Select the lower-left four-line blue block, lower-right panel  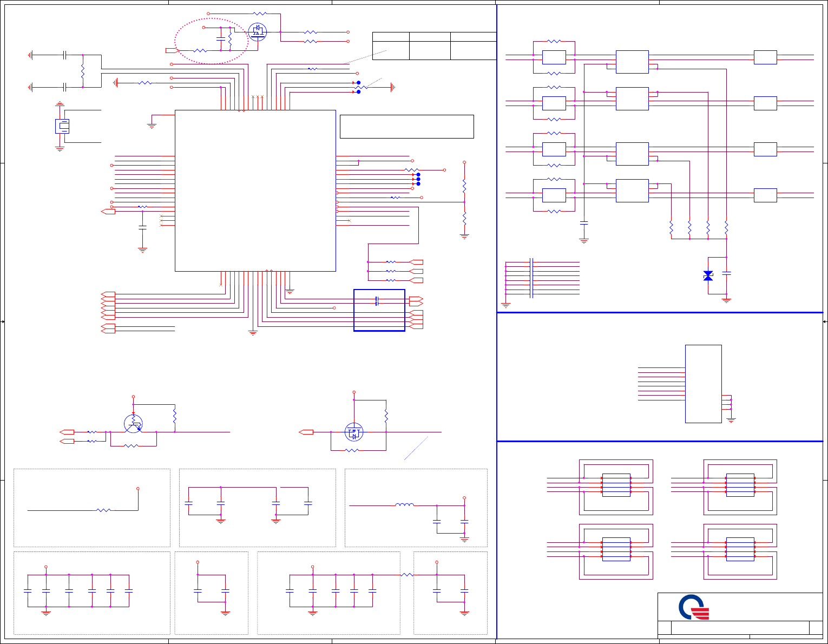(x=616, y=549)
